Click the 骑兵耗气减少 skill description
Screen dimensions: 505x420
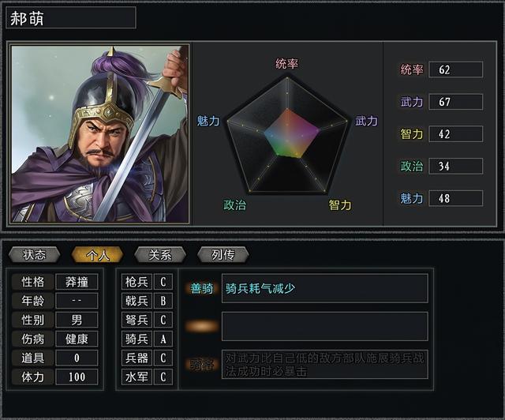pyautogui.click(x=324, y=288)
